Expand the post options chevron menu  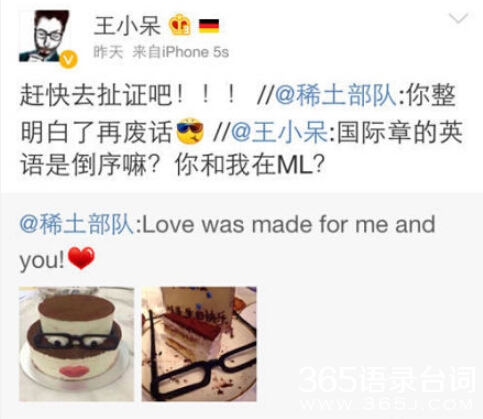459,18
